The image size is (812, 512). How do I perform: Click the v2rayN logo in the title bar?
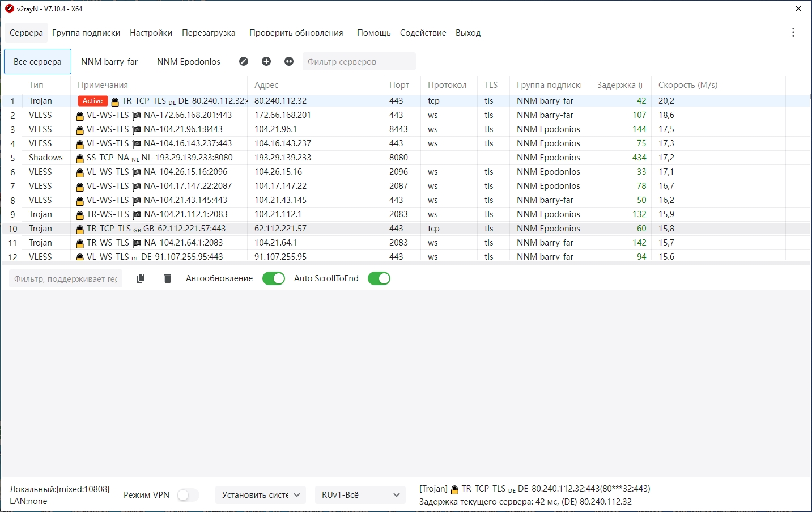pyautogui.click(x=9, y=9)
